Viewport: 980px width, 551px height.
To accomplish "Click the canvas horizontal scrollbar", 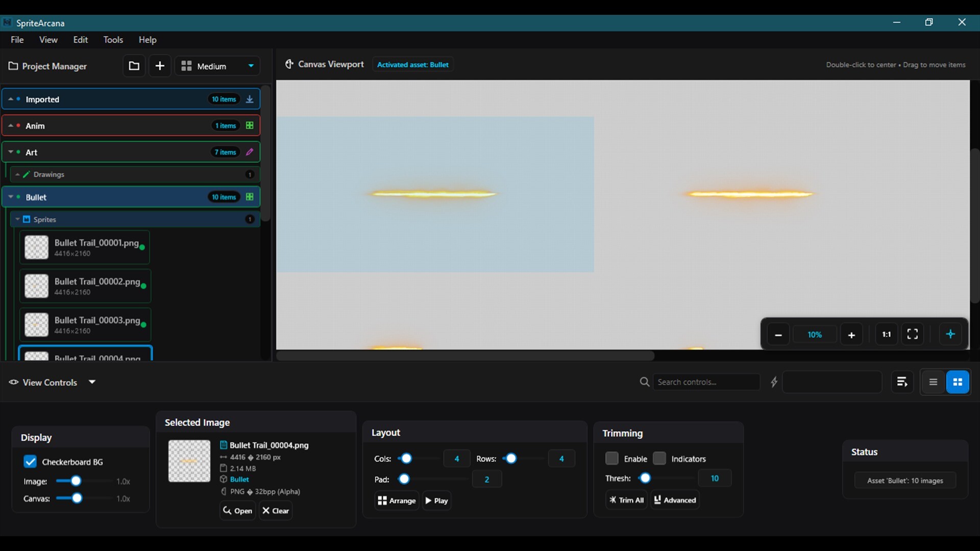I will pos(465,355).
